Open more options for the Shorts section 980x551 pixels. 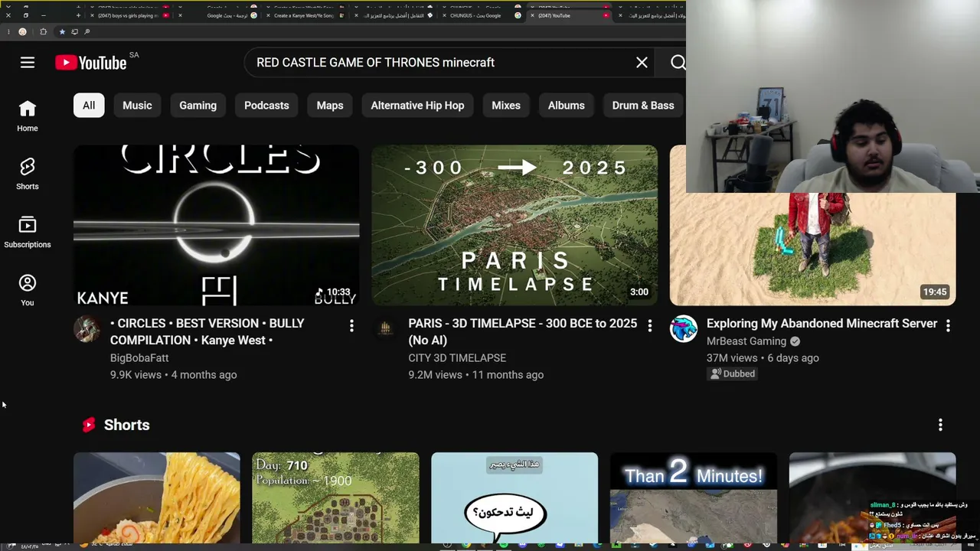(x=940, y=425)
